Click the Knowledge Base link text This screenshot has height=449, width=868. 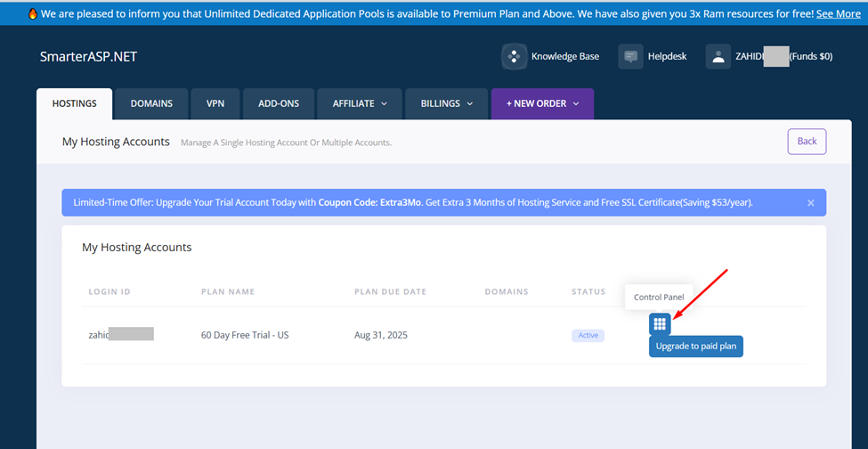click(565, 56)
